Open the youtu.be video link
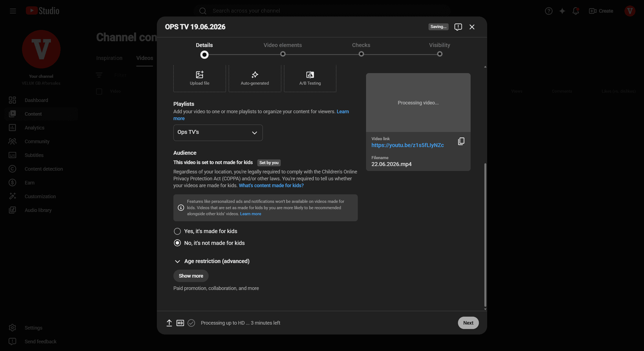 (x=407, y=145)
